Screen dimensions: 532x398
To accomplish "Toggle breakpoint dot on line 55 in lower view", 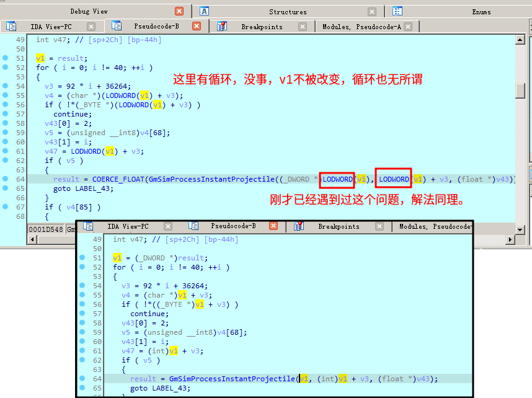I will point(82,294).
